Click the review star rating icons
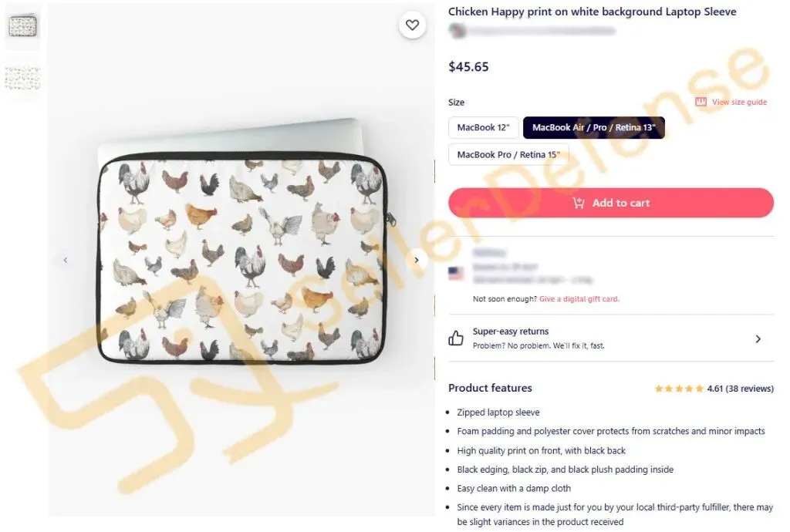 tap(679, 389)
